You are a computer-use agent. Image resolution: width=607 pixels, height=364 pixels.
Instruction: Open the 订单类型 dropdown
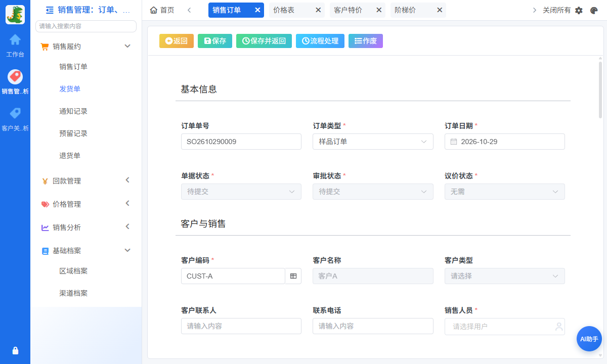coord(373,142)
